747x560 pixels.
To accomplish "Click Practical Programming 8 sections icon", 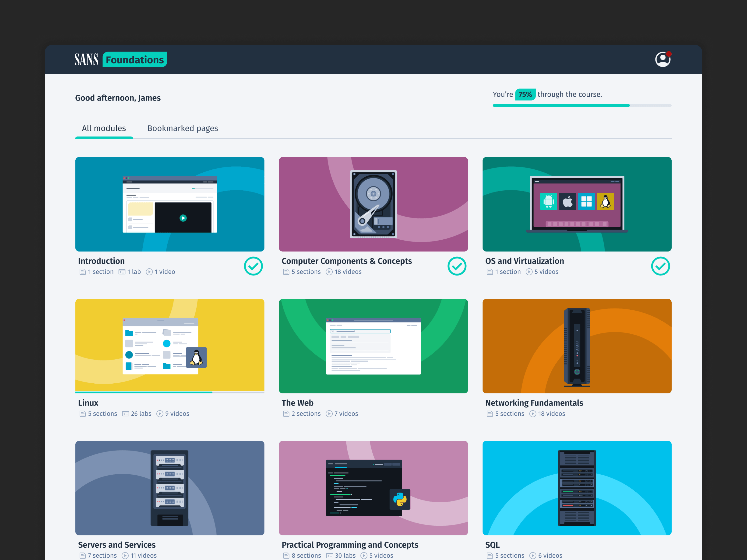I will click(286, 555).
